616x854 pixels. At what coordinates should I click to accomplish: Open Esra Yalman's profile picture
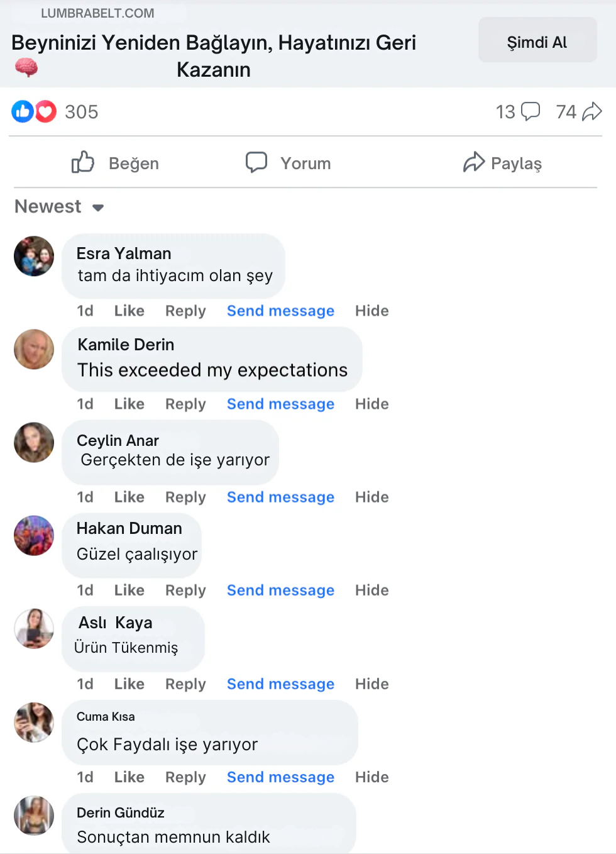coord(34,256)
